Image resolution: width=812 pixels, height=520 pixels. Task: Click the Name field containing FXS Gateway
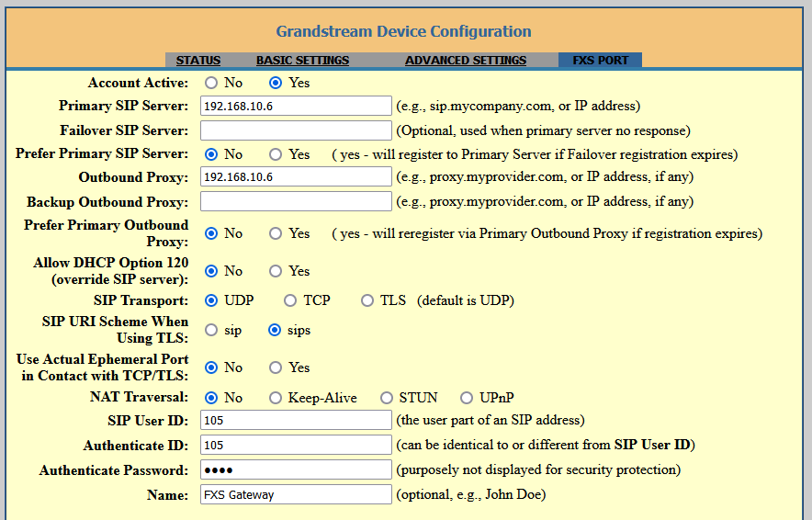tap(296, 494)
